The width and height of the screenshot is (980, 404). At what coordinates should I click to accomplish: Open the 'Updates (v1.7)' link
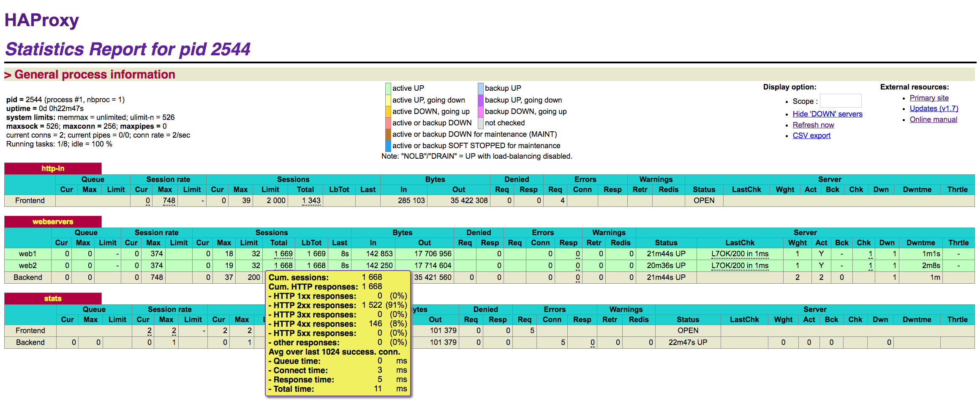point(934,108)
